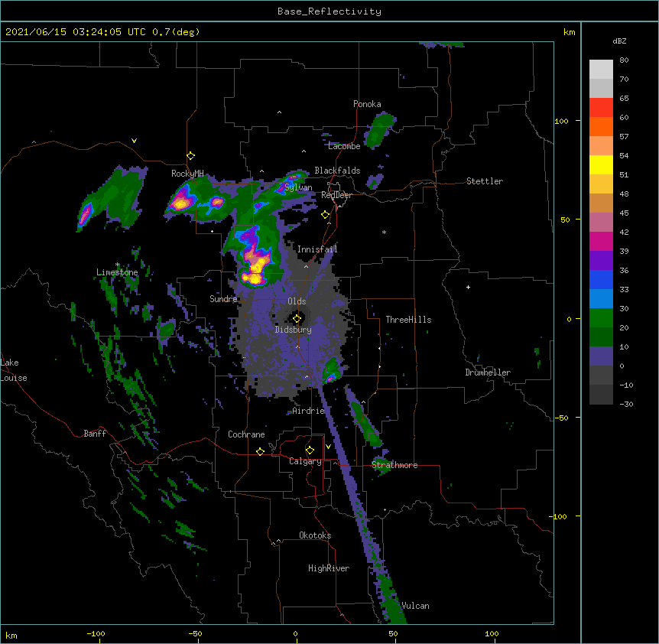Viewport: 659px width, 644px height.
Task: Click the Lake Louise label
Action: (14, 370)
